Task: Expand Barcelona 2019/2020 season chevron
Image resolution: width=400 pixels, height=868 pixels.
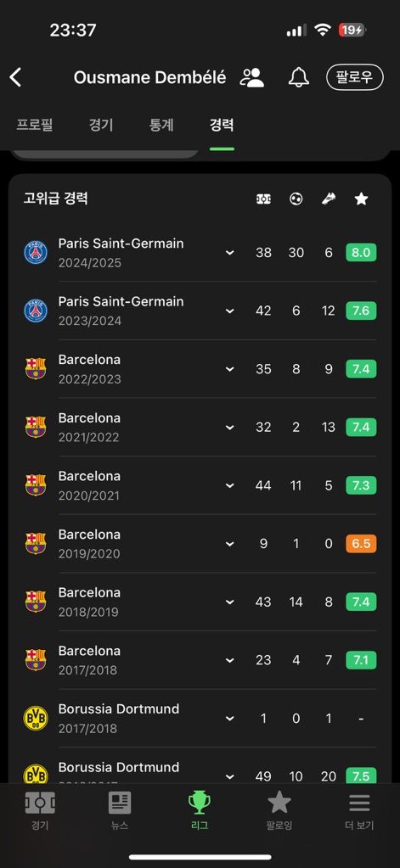Action: 230,544
